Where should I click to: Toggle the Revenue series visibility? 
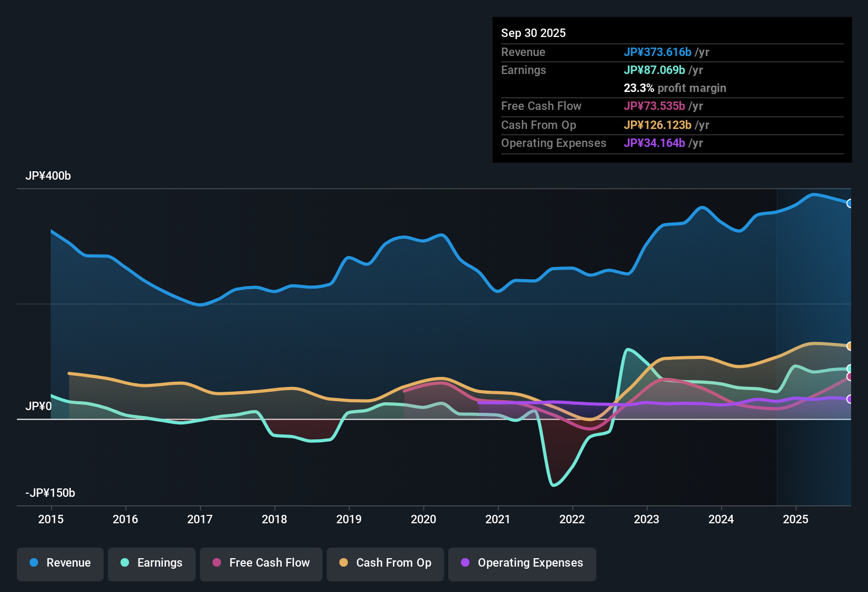click(x=60, y=563)
